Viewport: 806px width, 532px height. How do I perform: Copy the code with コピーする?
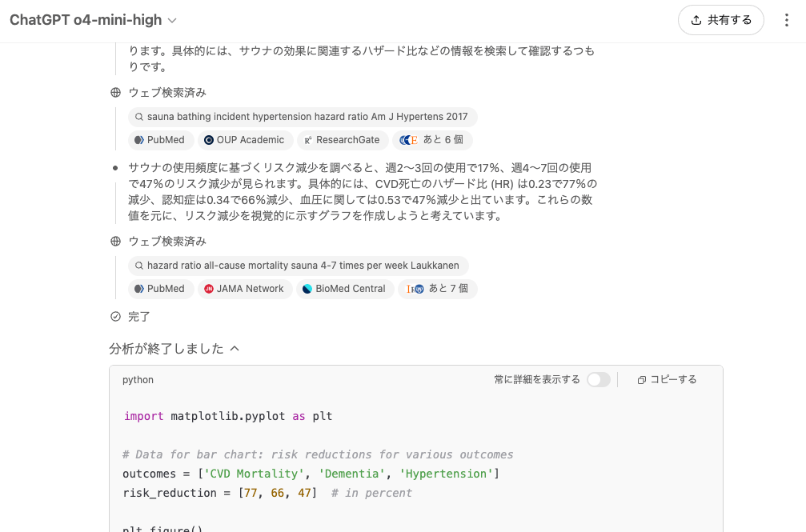click(667, 380)
